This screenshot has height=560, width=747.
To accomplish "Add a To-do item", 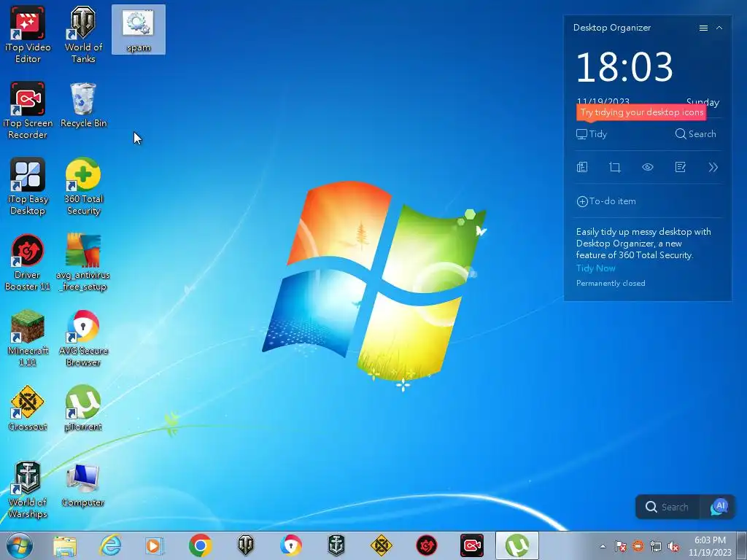I will pos(606,201).
